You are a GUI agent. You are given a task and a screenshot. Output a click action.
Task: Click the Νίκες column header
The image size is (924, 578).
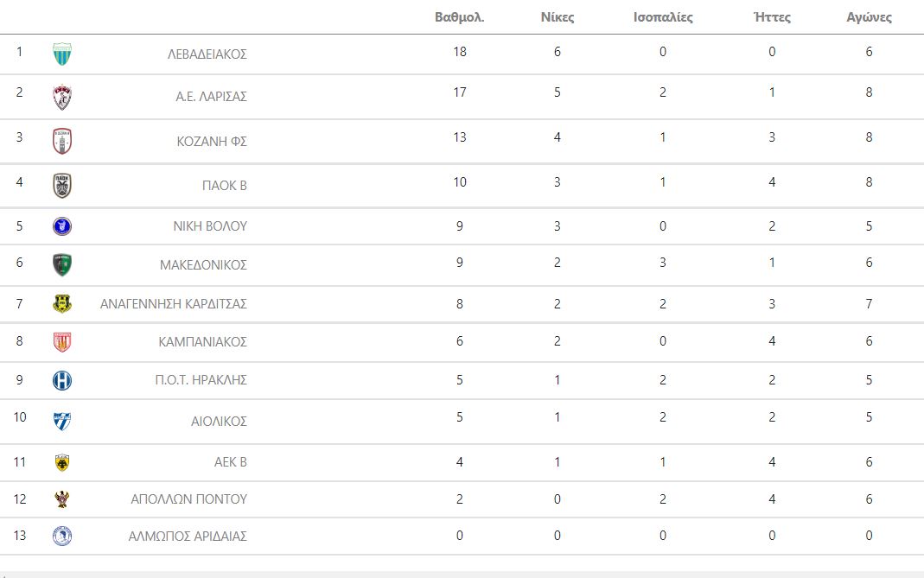pyautogui.click(x=558, y=17)
